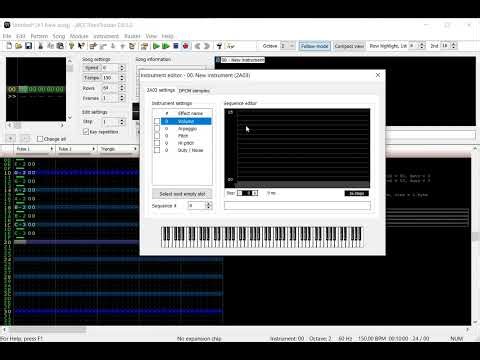This screenshot has height=360, width=480.
Task: Click the lightbulb About icon in toolbar
Action: [x=71, y=46]
